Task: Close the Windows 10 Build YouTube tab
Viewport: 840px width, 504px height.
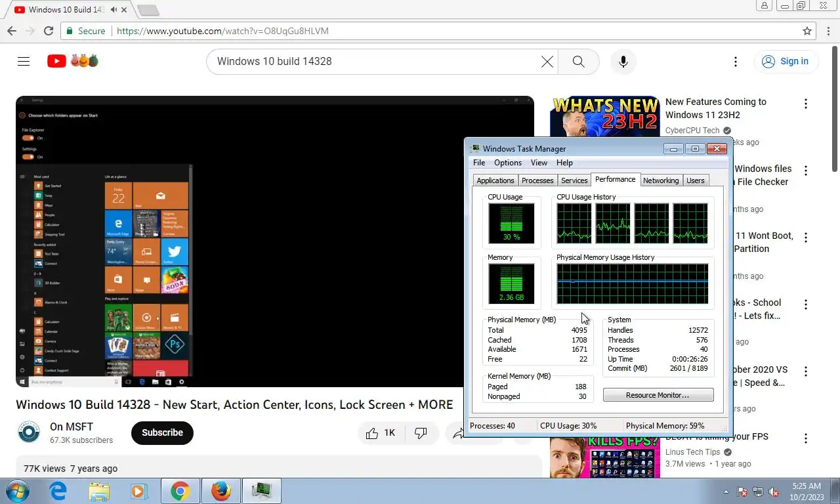Action: (125, 10)
